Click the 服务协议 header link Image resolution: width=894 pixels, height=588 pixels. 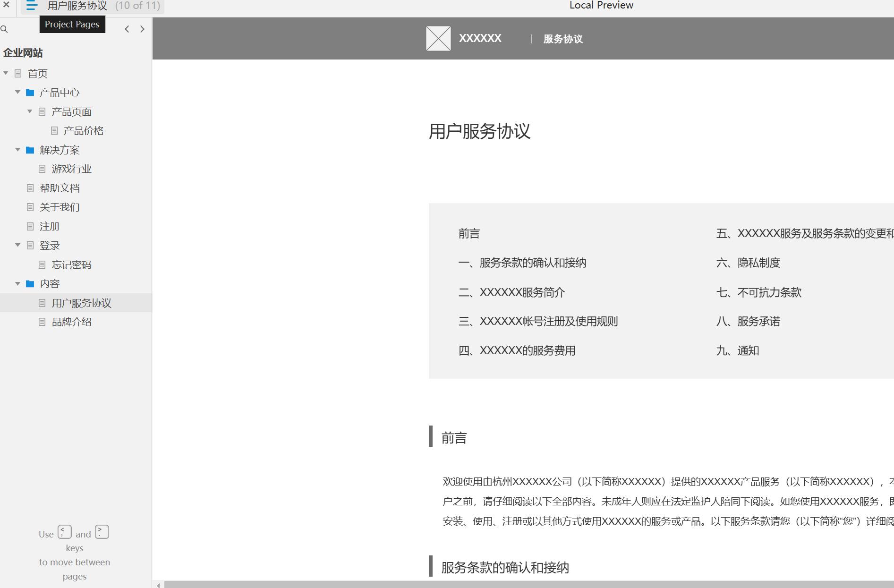(563, 39)
